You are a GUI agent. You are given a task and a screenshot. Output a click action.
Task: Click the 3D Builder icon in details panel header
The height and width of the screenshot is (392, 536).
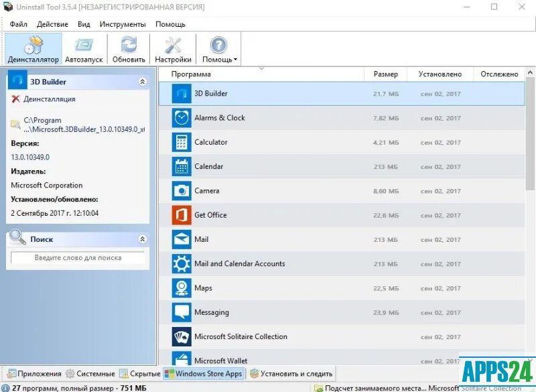coord(17,79)
